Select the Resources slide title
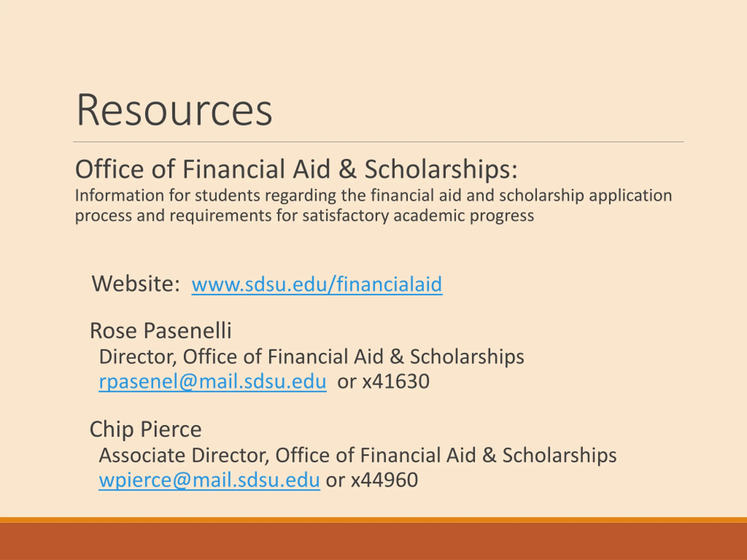This screenshot has height=560, width=747. 174,110
